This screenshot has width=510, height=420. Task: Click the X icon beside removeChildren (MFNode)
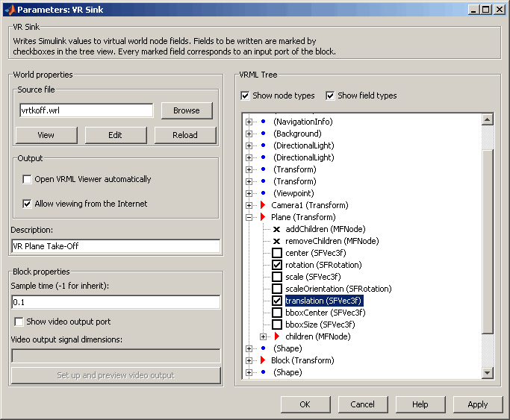[x=277, y=242]
